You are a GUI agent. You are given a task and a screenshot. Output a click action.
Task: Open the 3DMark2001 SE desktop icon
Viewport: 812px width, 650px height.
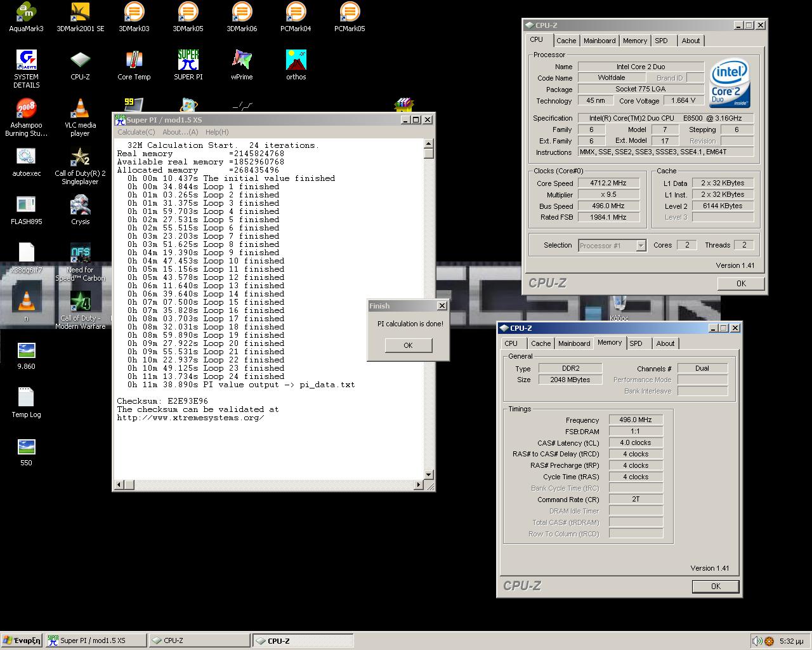point(80,17)
